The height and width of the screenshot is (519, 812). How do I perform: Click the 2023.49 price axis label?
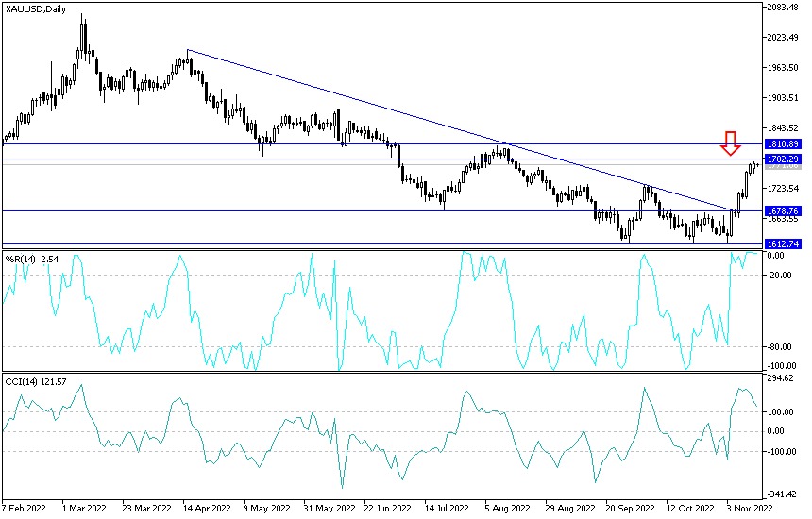(783, 37)
